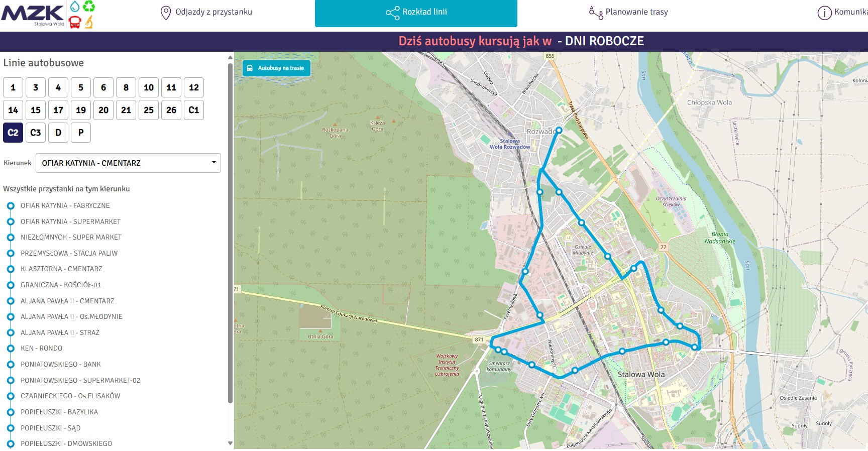Click the bus icon in Autobusy na trasie
868x451 pixels.
pos(250,68)
